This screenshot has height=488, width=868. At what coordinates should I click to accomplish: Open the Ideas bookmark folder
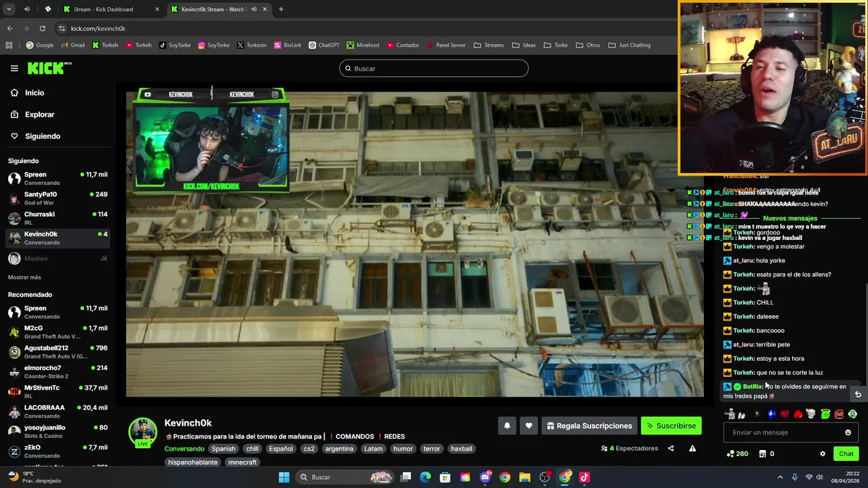point(524,45)
